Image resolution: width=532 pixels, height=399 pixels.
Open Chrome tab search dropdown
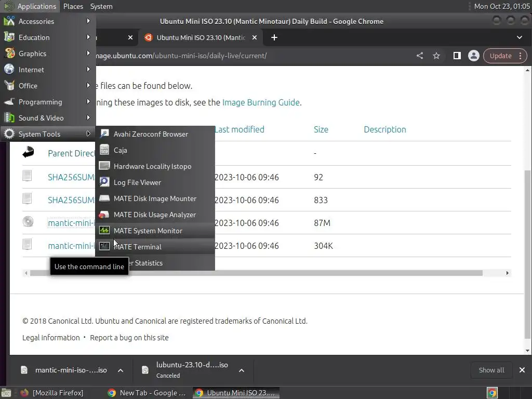tap(520, 37)
